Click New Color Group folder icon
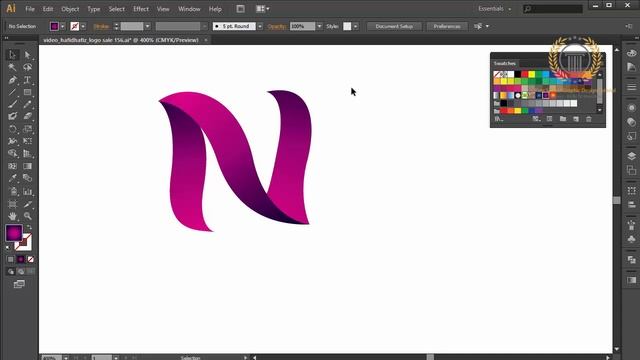Screen dimensions: 640x360 (563, 119)
